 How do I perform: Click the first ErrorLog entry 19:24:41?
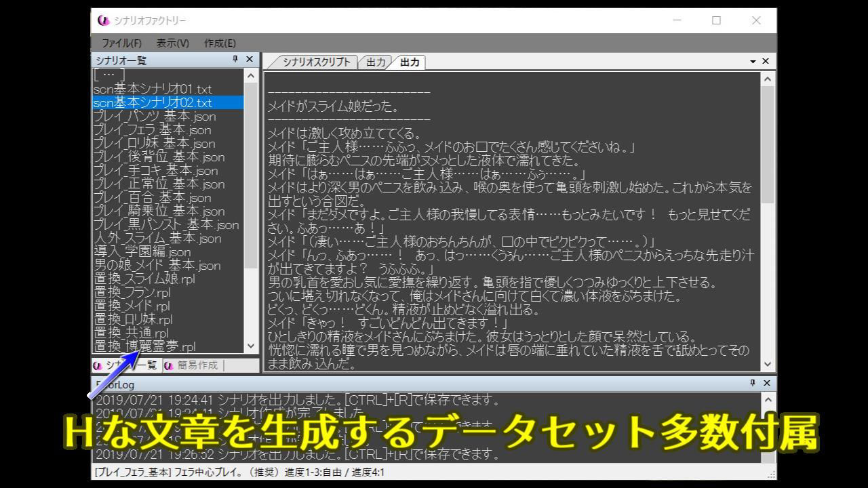(x=298, y=400)
